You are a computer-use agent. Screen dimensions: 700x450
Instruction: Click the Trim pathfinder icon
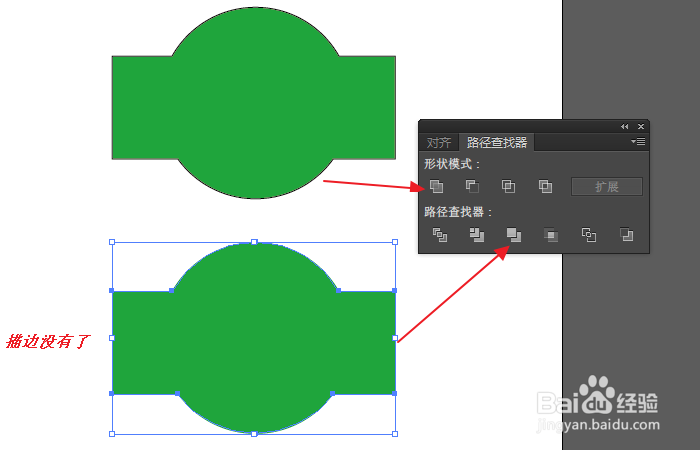(477, 235)
